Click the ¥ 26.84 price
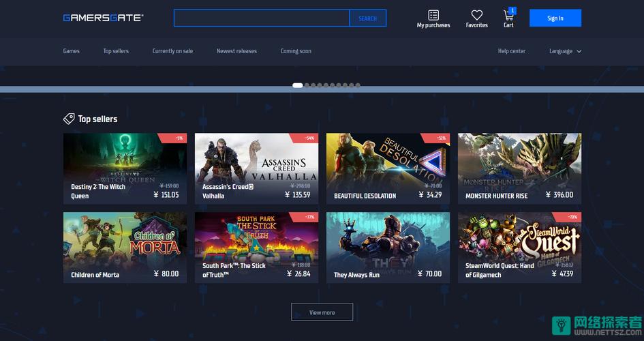 pos(298,273)
